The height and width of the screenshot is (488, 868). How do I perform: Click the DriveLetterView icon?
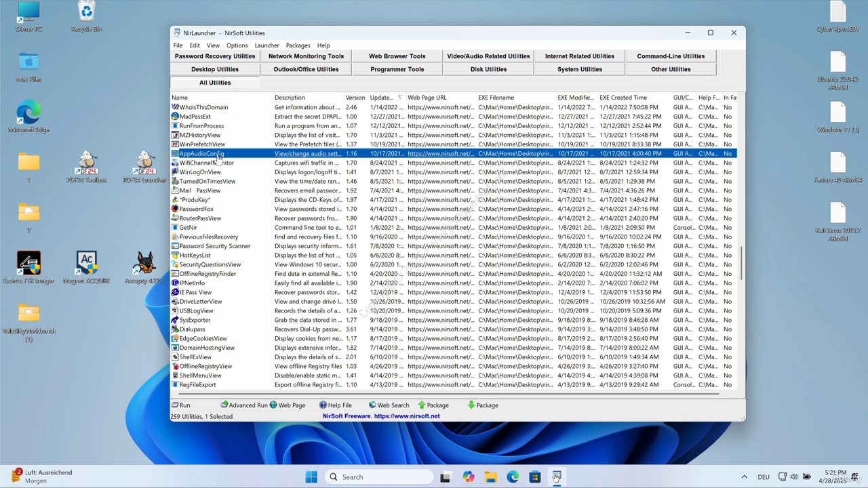[x=175, y=302]
